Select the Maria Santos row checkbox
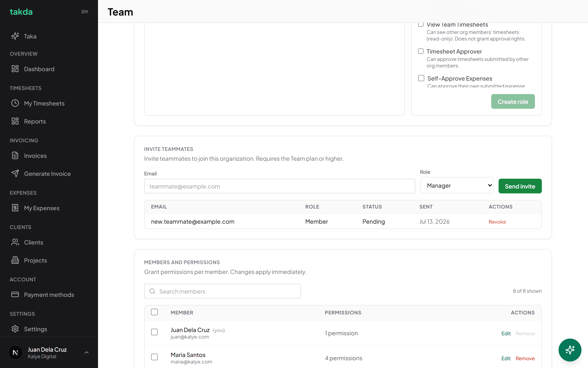This screenshot has height=368, width=588. pyautogui.click(x=154, y=357)
